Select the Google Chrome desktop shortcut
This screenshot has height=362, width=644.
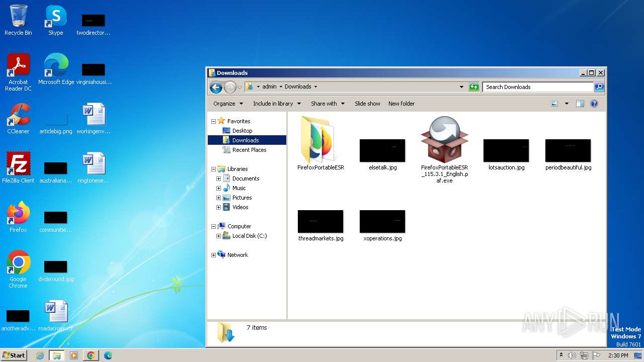point(18,269)
